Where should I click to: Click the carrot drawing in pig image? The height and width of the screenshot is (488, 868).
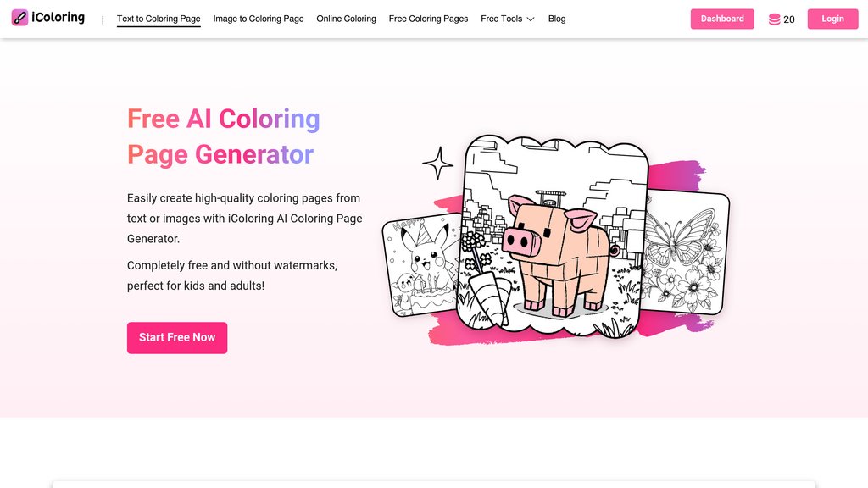coord(491,299)
